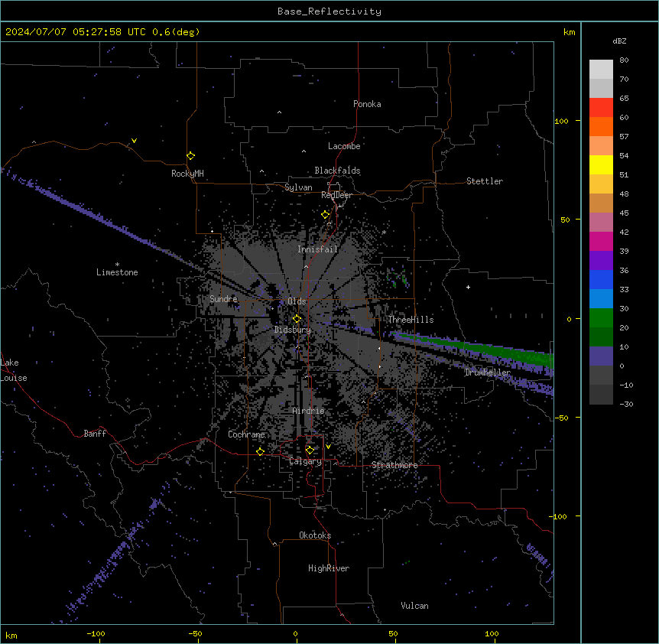Click the dBZ legend heading

(x=619, y=41)
